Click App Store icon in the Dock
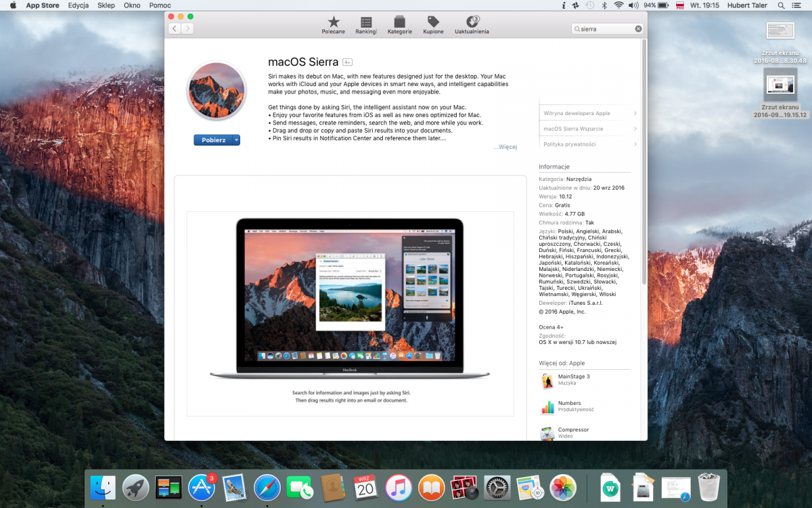Screen dimensions: 812x508 click(202, 487)
